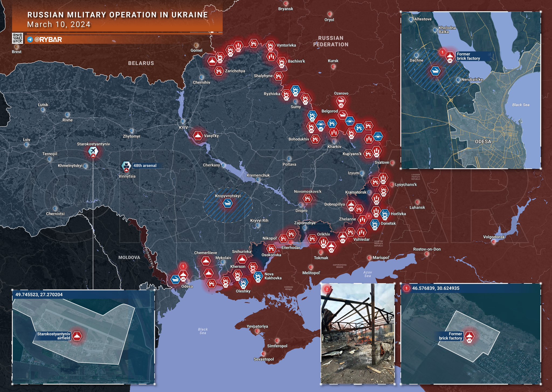
Task: Click the Former brick factory label in Odesa inset
Action: tap(469, 56)
